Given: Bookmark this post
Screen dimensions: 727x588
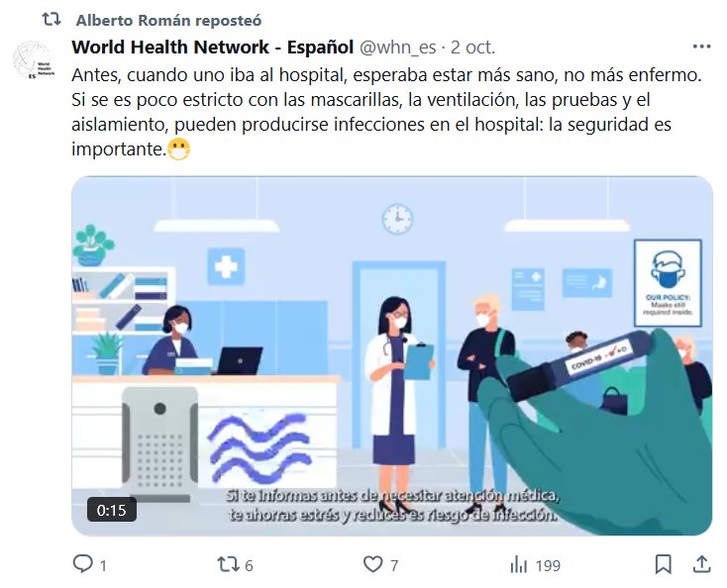Looking at the screenshot, I should [663, 564].
